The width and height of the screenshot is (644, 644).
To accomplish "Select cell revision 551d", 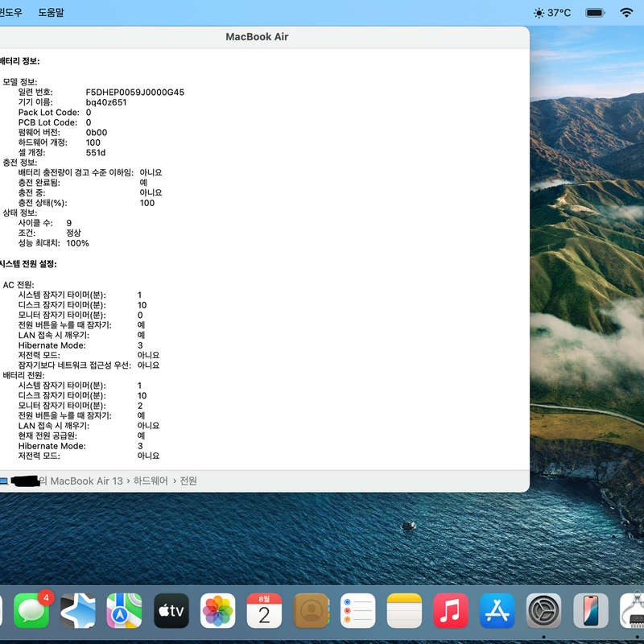I will (x=96, y=152).
